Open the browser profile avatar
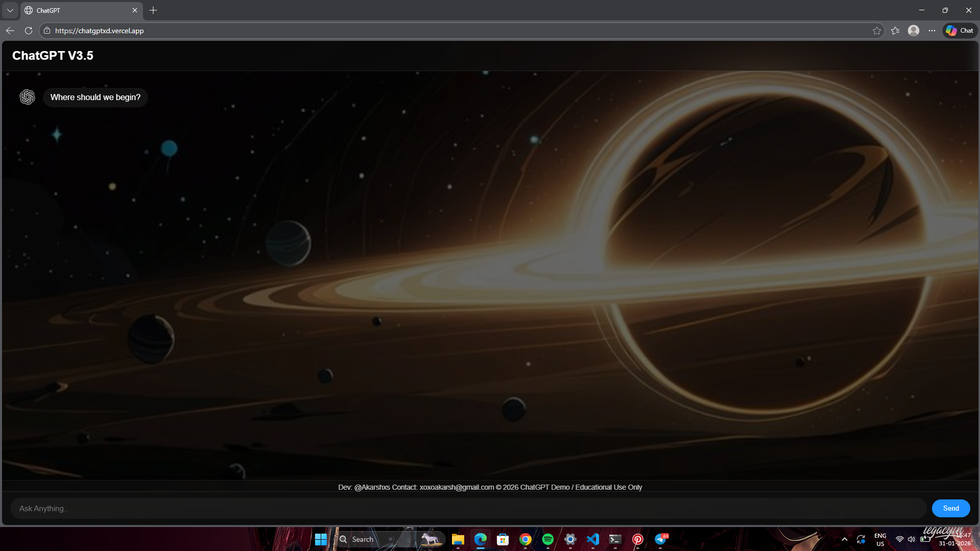The image size is (980, 551). pyautogui.click(x=914, y=31)
